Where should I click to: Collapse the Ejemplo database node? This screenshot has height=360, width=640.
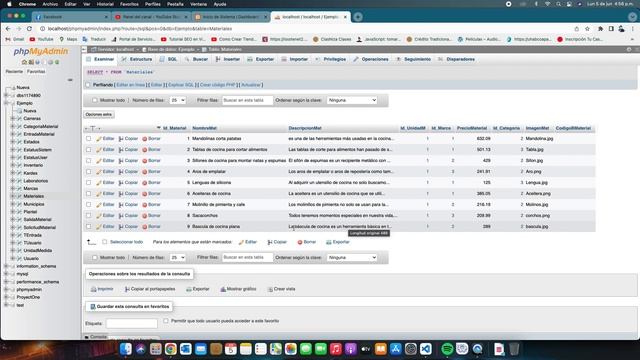(6, 103)
